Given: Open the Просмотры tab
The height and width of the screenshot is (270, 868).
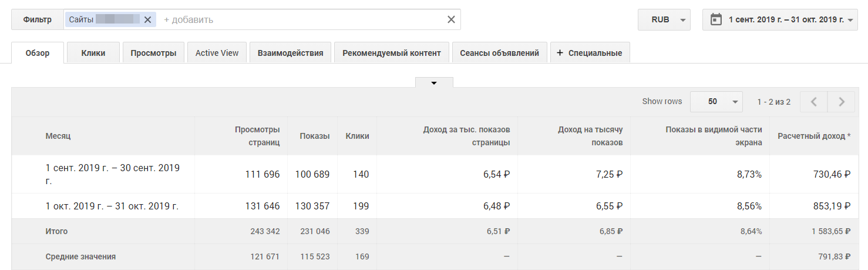Looking at the screenshot, I should pos(153,53).
